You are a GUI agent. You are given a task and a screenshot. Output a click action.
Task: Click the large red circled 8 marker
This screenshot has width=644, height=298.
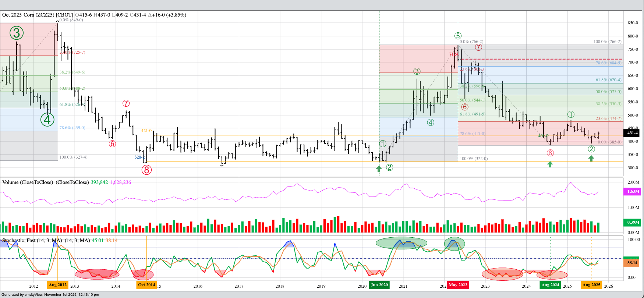tap(146, 170)
